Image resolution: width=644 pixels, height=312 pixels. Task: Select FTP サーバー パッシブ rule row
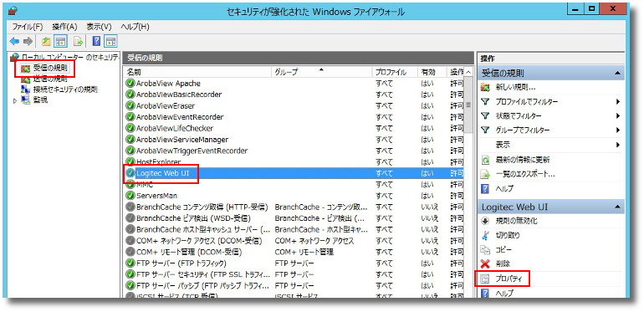(294, 285)
